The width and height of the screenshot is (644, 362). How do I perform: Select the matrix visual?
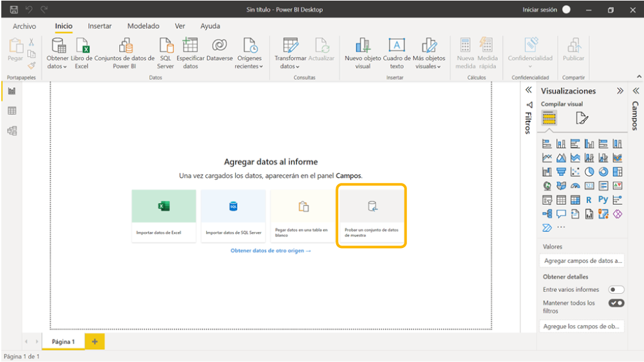pos(575,200)
